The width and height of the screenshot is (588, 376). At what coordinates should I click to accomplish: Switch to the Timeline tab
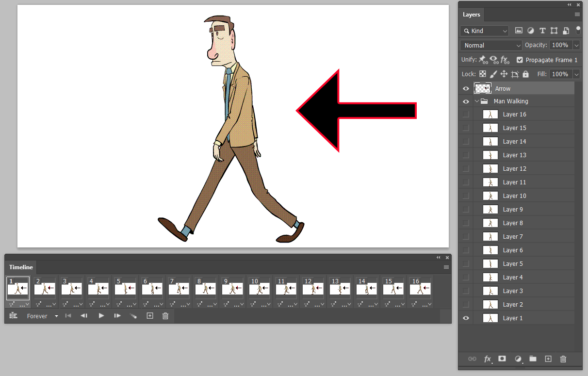click(20, 267)
